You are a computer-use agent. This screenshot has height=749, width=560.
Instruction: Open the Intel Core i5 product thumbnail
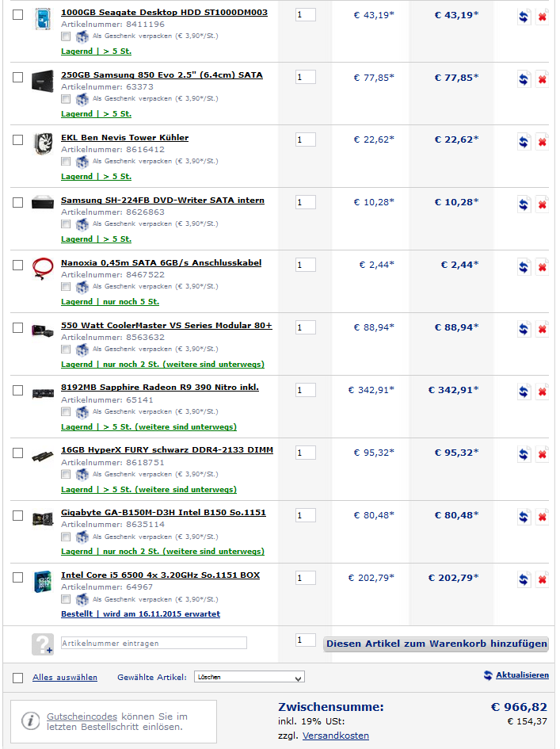42,581
